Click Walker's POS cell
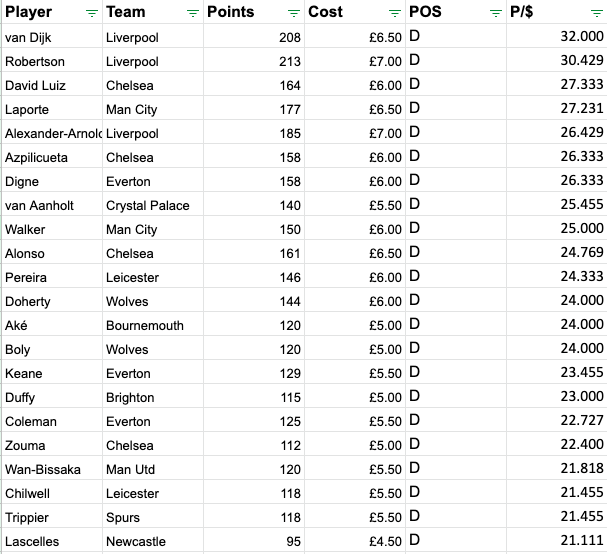This screenshot has height=554, width=607. (456, 228)
